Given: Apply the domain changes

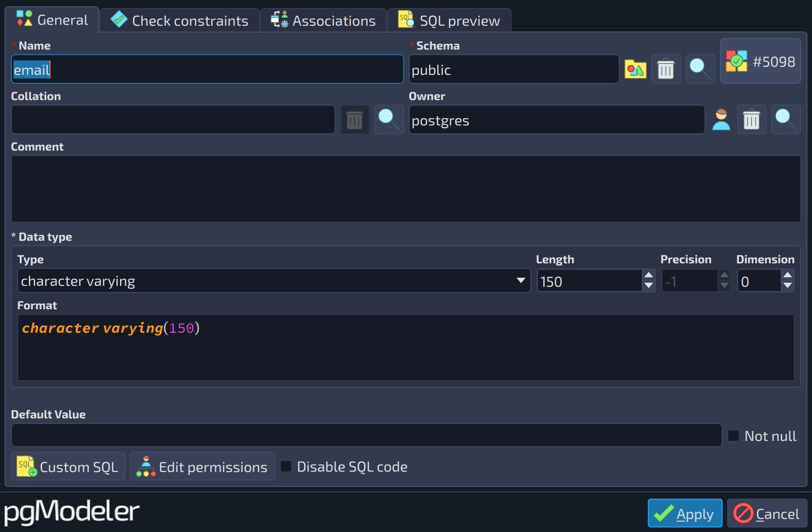Looking at the screenshot, I should [685, 513].
